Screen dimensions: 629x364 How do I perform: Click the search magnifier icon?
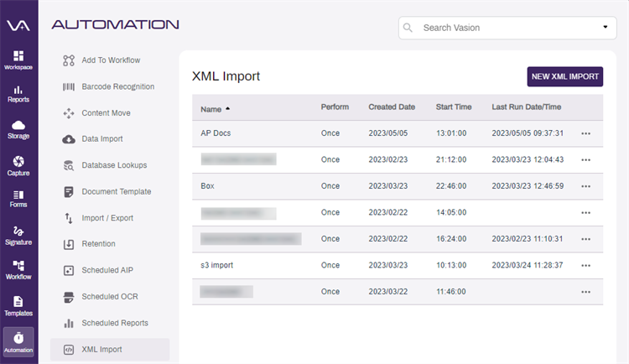tap(408, 28)
